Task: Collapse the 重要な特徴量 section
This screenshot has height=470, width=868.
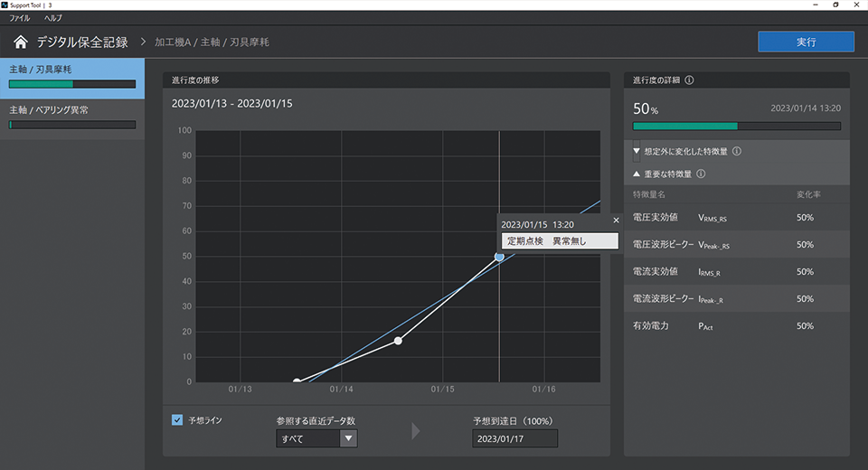Action: [637, 174]
